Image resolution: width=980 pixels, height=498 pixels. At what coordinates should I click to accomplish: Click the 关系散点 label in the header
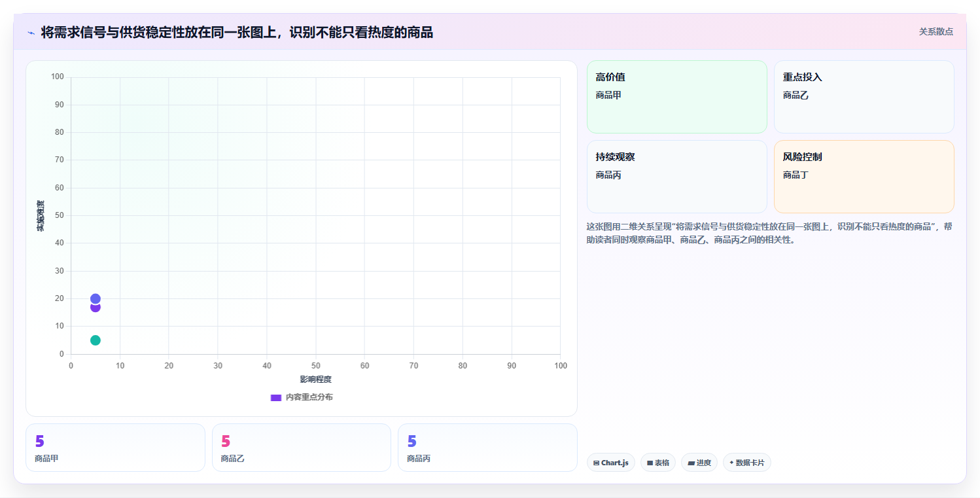click(x=936, y=31)
